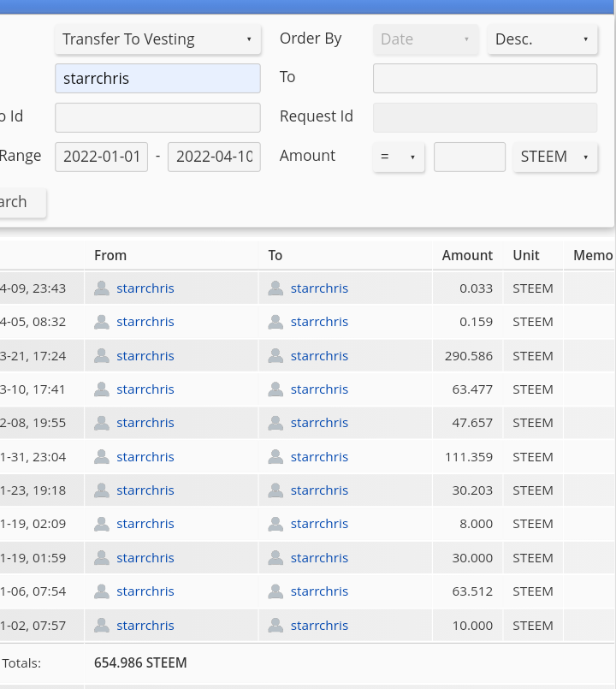Open the Transfer To Vesting type dropdown
The height and width of the screenshot is (689, 616).
[157, 39]
